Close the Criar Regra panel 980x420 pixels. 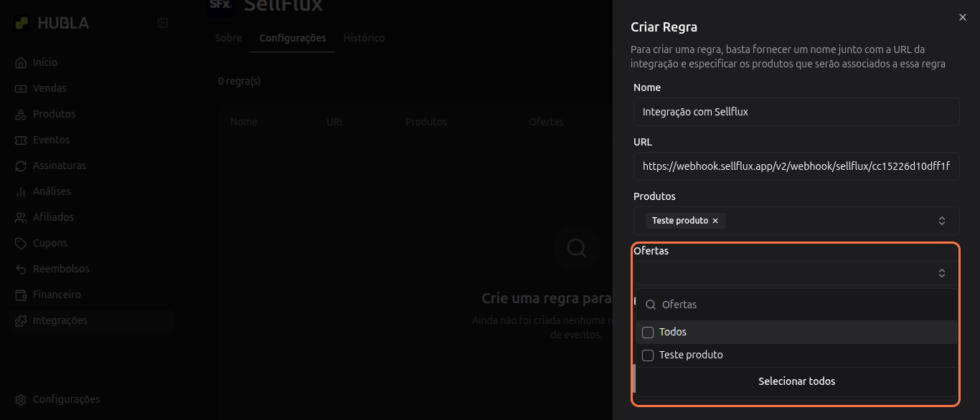[x=963, y=17]
